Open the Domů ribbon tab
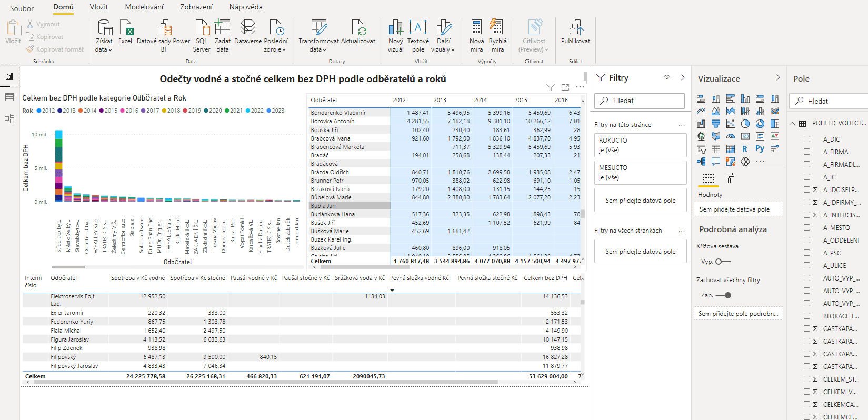 [x=63, y=7]
